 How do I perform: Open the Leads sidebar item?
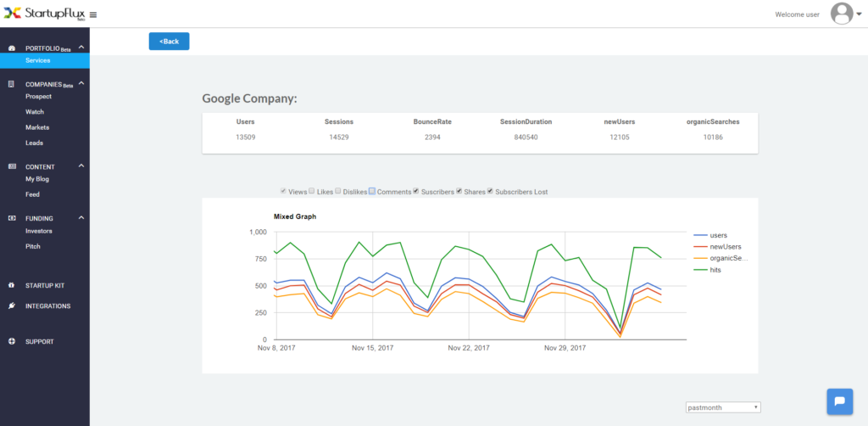[34, 143]
